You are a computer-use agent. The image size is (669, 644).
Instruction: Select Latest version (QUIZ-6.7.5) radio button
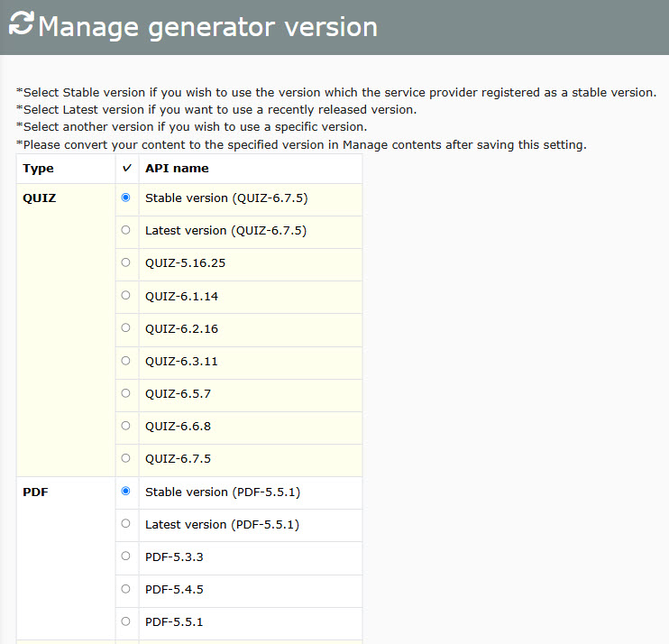click(x=125, y=230)
